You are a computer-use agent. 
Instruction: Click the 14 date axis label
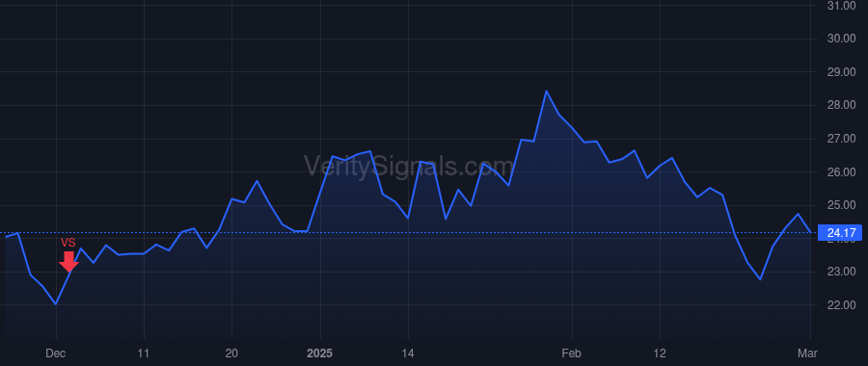click(x=408, y=353)
